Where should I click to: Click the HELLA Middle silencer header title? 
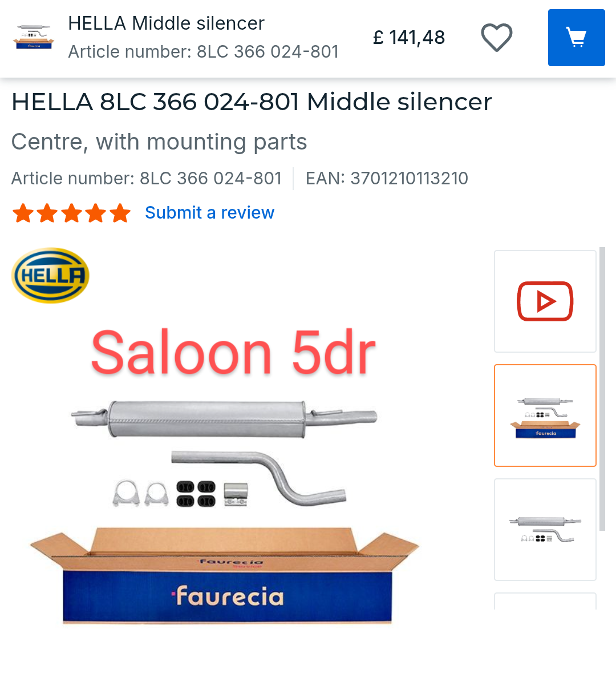pos(166,23)
